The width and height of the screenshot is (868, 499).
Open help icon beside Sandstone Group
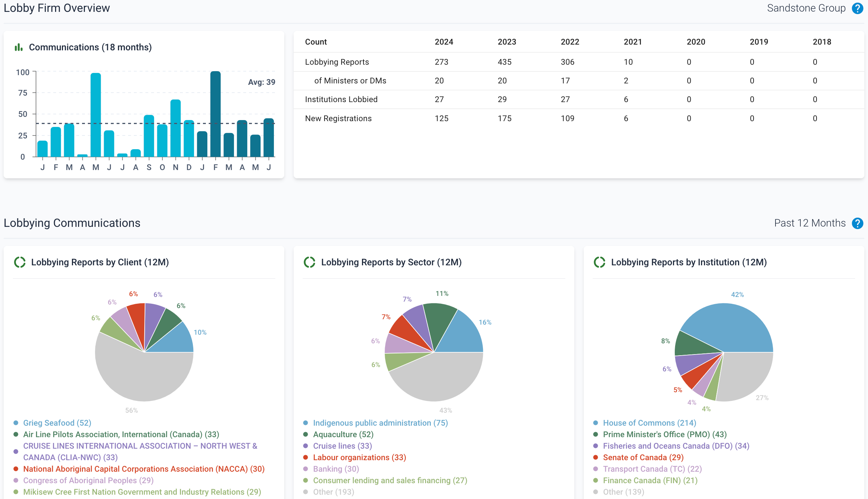click(x=858, y=8)
